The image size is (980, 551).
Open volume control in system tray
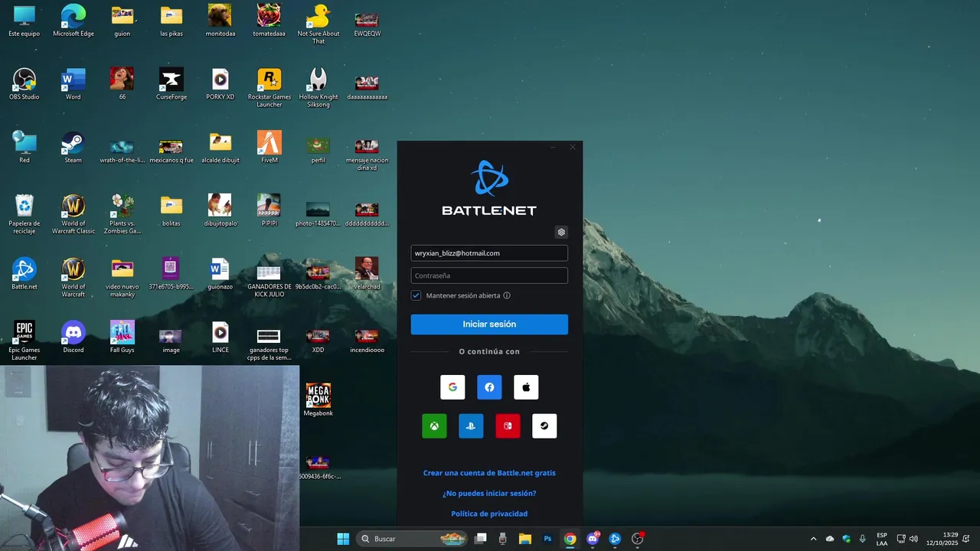[x=913, y=539]
